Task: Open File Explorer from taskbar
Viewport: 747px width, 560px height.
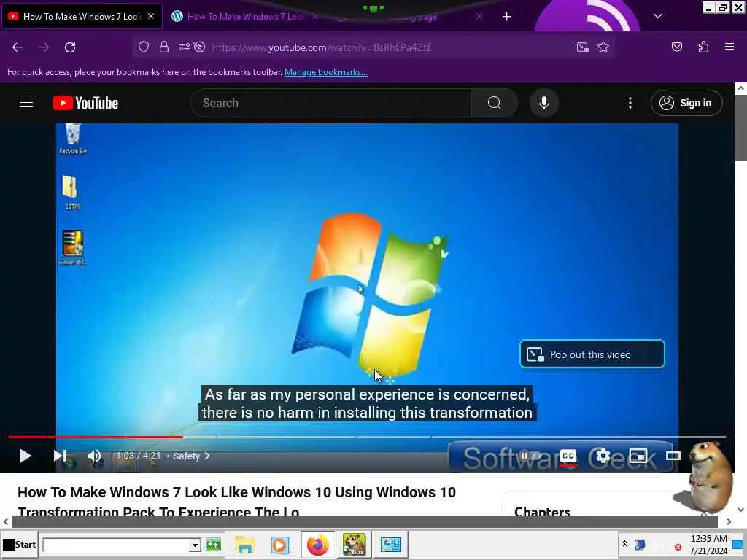Action: (x=245, y=544)
